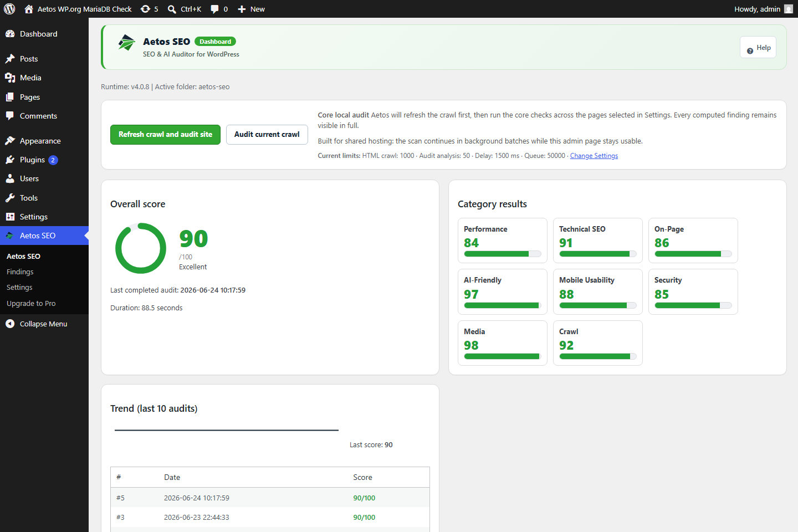The image size is (798, 532).
Task: Click the comments bubble icon in admin bar
Action: [215, 9]
